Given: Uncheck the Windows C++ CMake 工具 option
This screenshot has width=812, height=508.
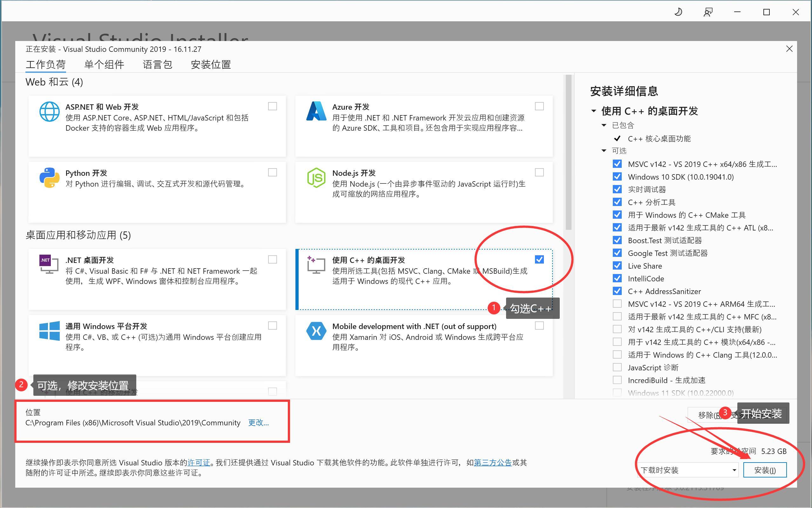Looking at the screenshot, I should tap(617, 215).
